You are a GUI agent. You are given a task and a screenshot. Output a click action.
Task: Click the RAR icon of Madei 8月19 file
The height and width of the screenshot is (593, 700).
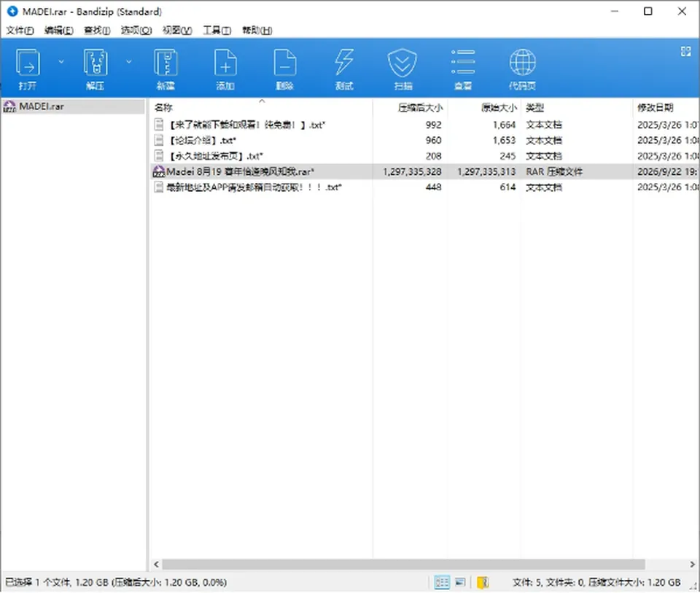(159, 171)
